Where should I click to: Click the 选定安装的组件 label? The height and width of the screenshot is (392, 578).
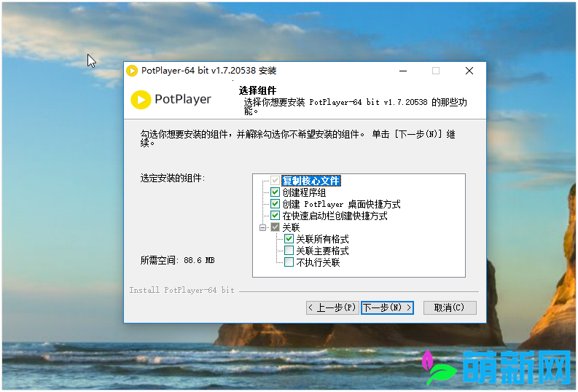173,179
